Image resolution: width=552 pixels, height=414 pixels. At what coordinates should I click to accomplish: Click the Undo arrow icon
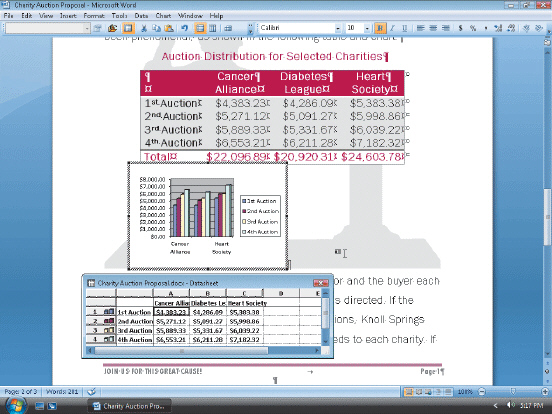(184, 28)
